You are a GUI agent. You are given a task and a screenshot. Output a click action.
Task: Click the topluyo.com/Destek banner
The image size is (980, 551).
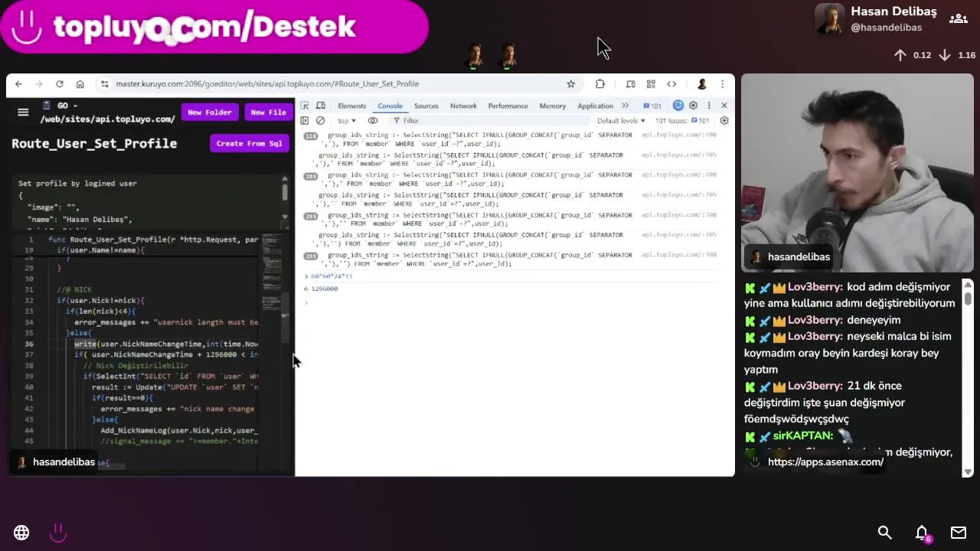point(214,27)
